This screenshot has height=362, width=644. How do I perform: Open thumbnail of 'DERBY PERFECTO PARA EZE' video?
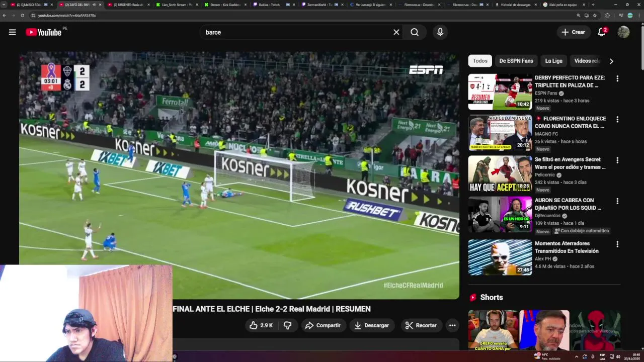point(500,92)
